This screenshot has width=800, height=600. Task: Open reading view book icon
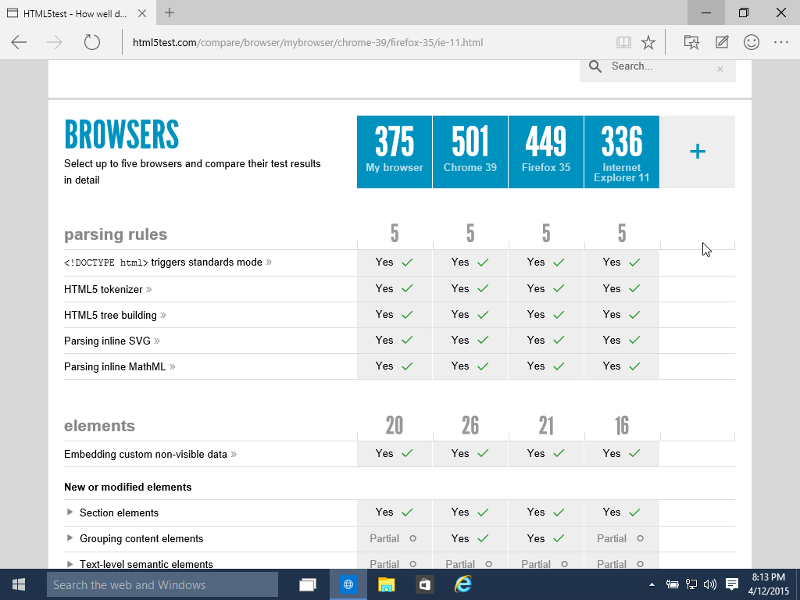pos(623,42)
